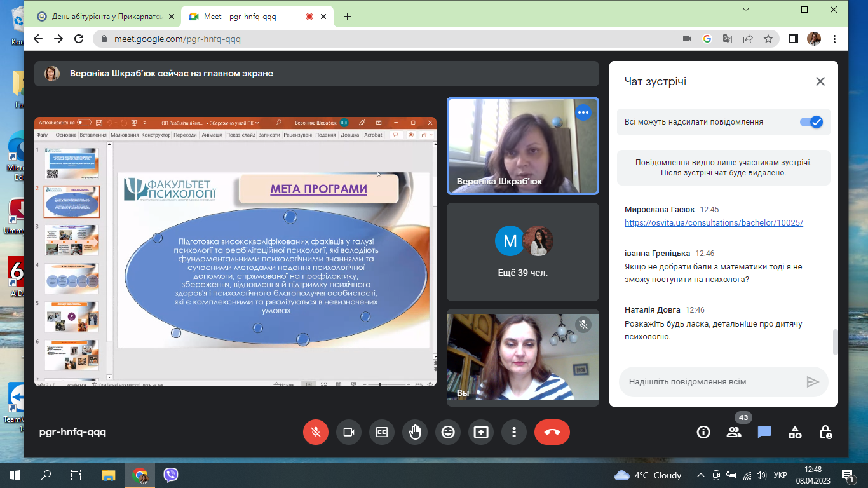Disable 'Всі можуть надсилати повідомлення' switch
Image resolution: width=868 pixels, height=488 pixels.
pos(811,122)
